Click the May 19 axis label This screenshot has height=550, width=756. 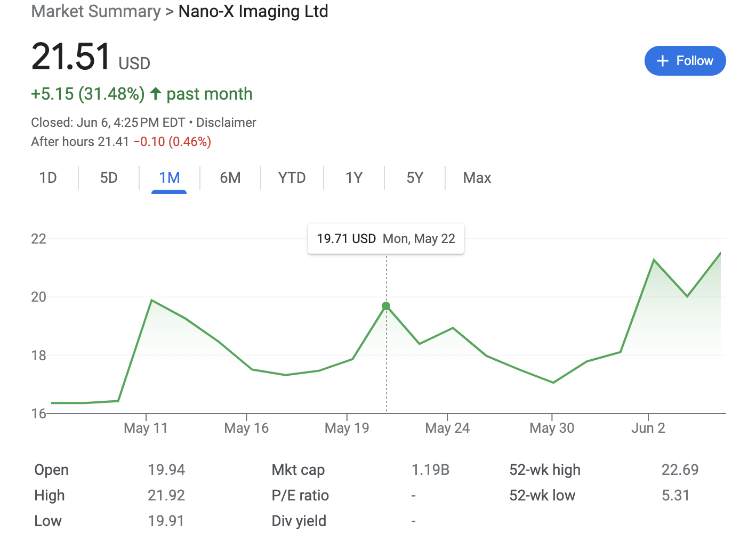tap(347, 428)
